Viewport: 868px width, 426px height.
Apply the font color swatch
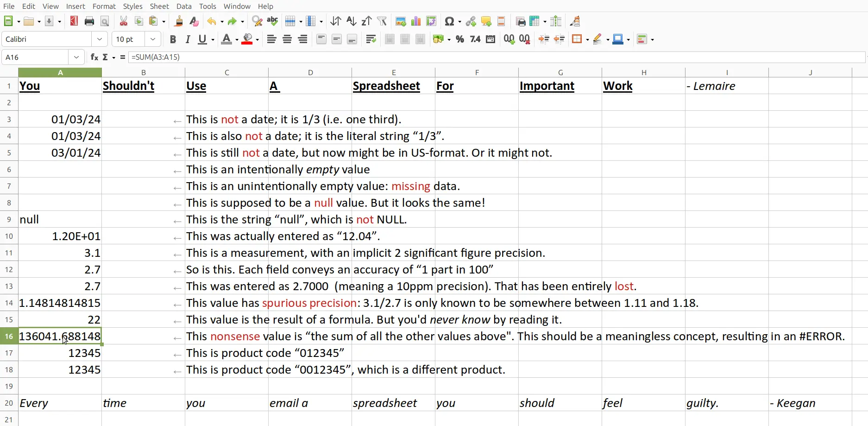pos(226,39)
